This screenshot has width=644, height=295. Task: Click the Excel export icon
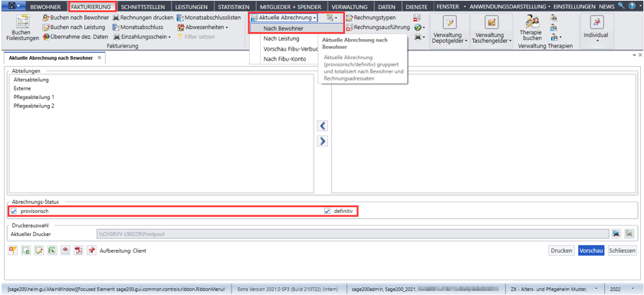(x=52, y=251)
